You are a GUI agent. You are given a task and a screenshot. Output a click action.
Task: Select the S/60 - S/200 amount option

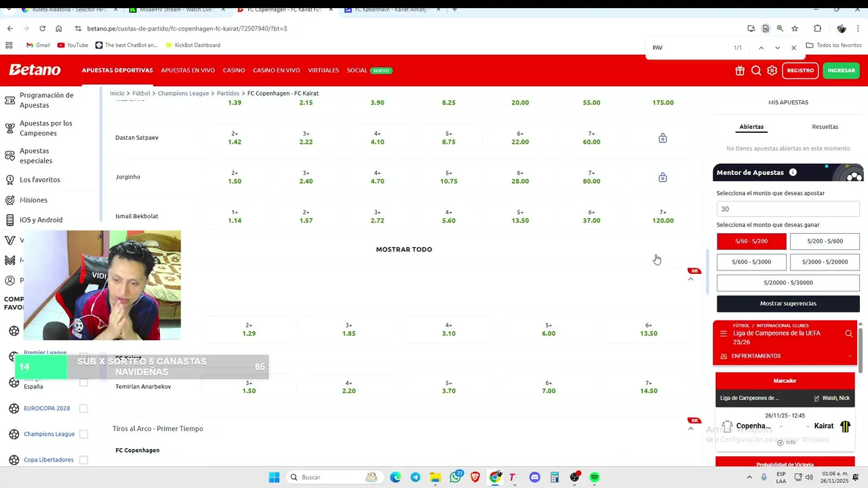point(751,241)
